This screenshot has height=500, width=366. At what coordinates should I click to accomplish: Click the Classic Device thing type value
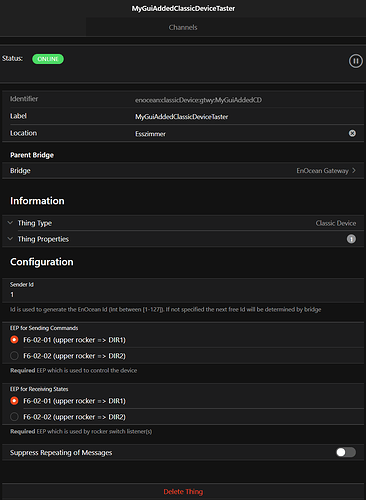tap(336, 223)
